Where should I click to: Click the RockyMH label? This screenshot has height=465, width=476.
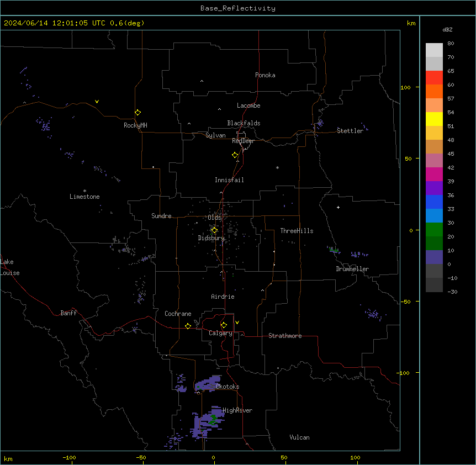click(135, 125)
